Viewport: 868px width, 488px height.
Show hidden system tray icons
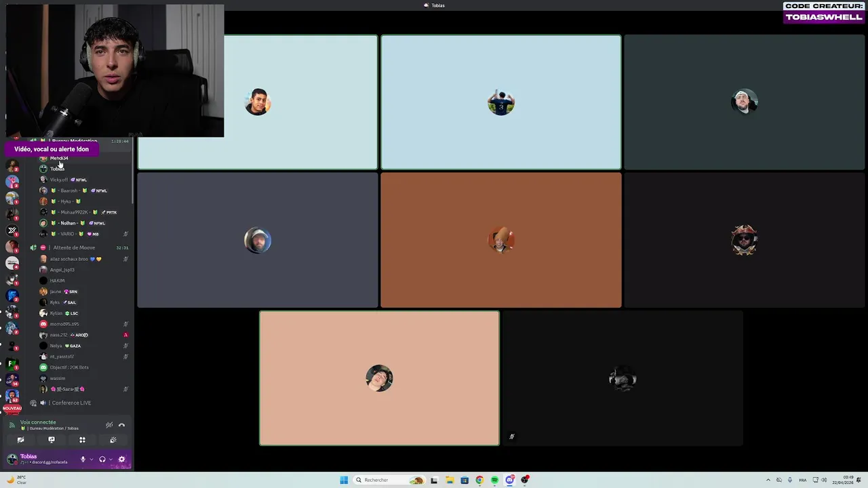pyautogui.click(x=768, y=480)
